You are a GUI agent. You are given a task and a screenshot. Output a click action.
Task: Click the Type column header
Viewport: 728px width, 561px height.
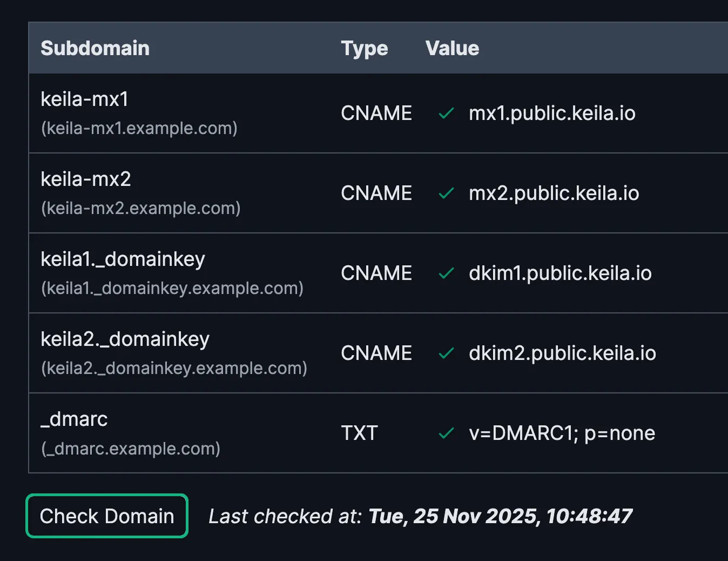pyautogui.click(x=365, y=48)
